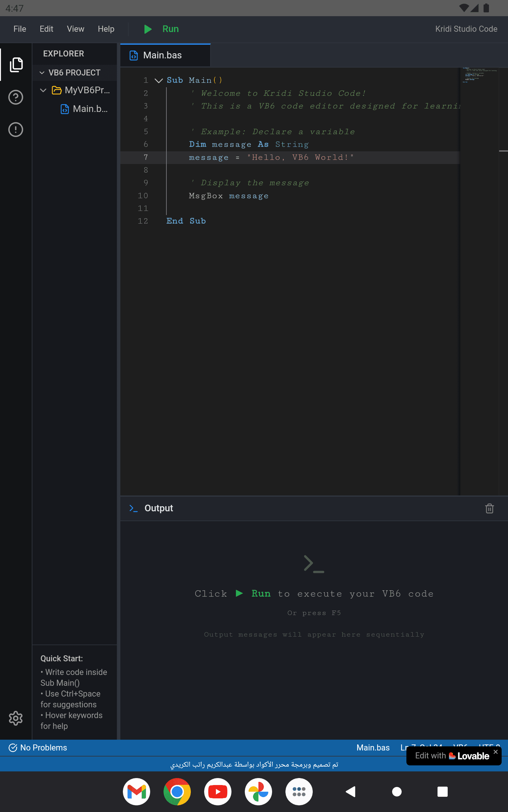Close the Edit with Lovable badge

496,752
